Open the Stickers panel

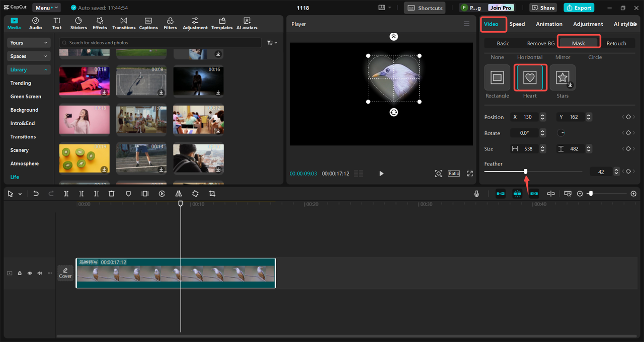click(x=78, y=23)
